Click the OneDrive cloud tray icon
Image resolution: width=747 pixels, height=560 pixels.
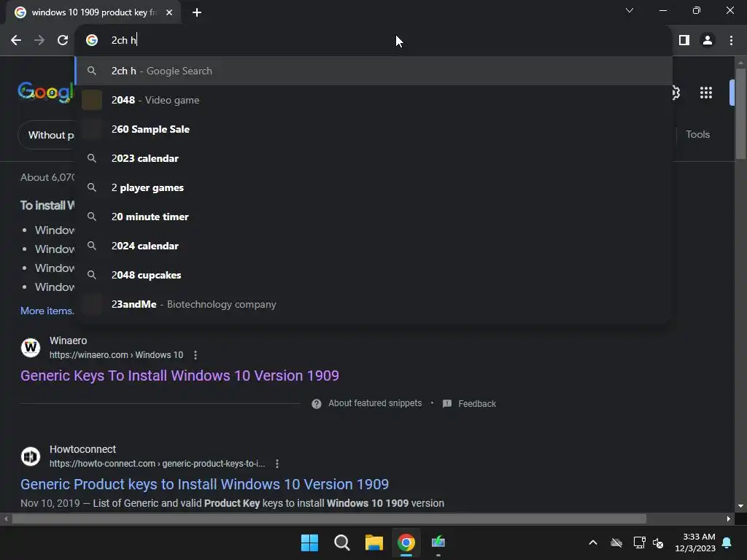616,542
